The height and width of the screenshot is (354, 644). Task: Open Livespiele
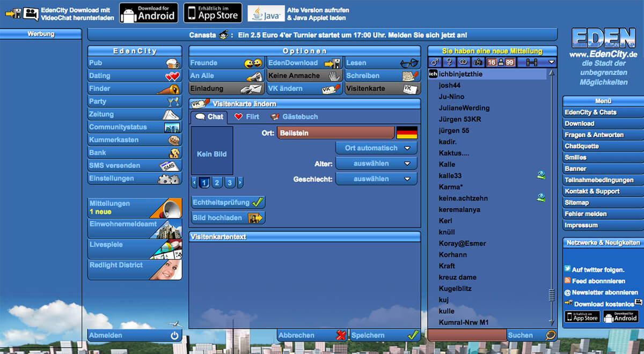pos(135,249)
